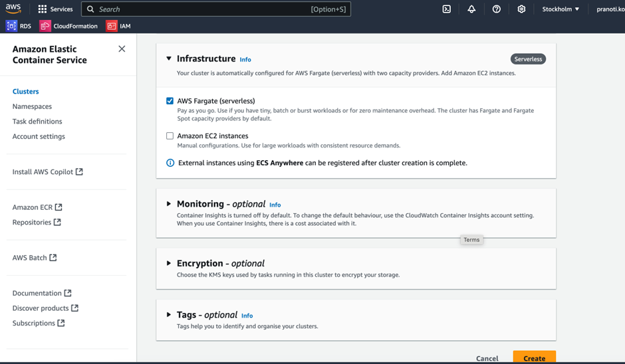Open Task definitions in sidebar
625x364 pixels.
tap(37, 122)
